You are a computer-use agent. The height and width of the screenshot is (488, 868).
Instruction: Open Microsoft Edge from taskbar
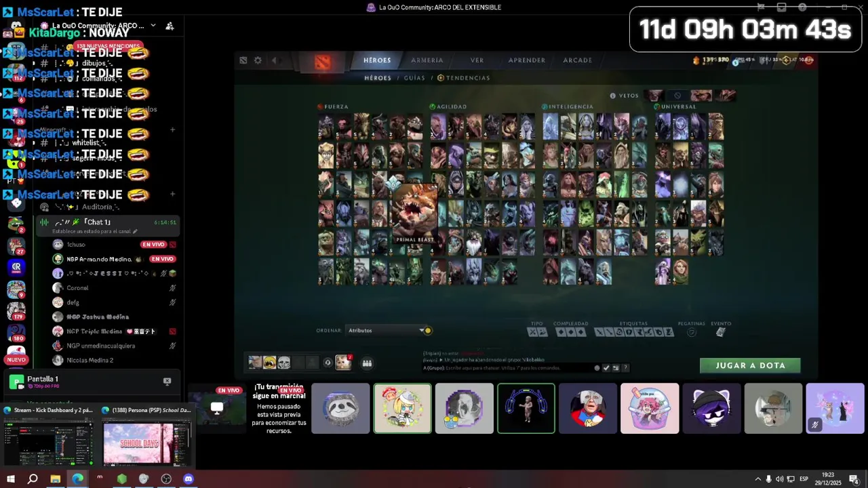[77, 479]
